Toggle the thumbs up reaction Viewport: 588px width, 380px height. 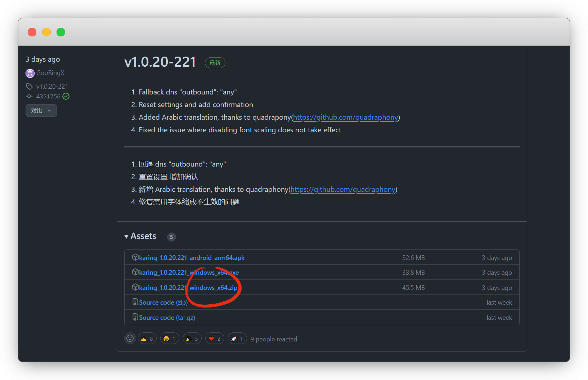coord(147,339)
